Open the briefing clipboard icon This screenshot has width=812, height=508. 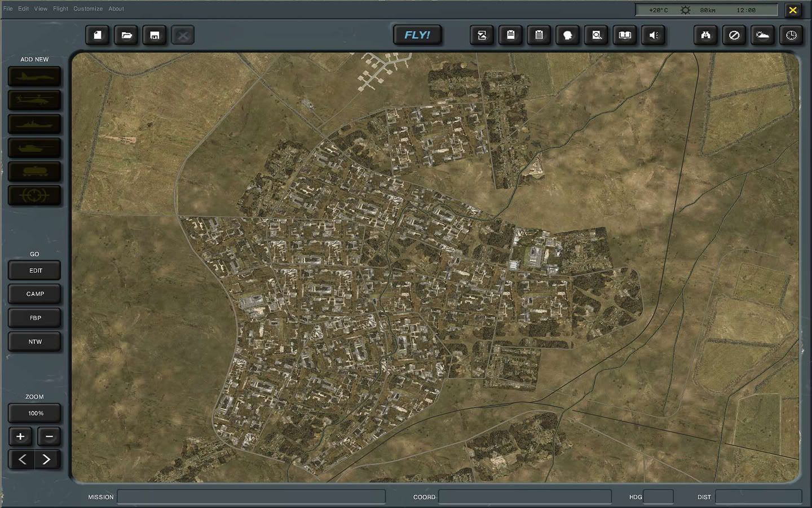coord(511,35)
